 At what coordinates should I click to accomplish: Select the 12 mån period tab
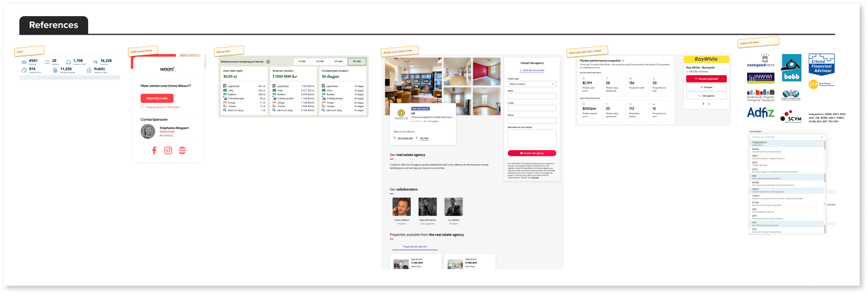320,61
